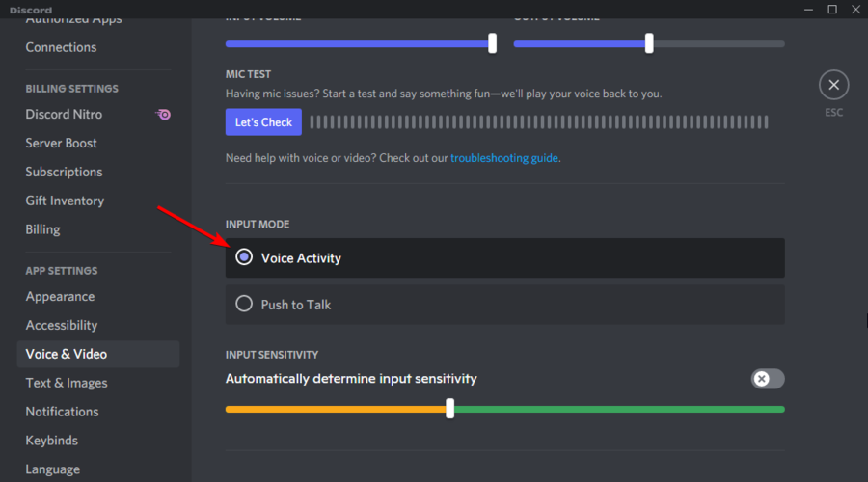The height and width of the screenshot is (482, 868).
Task: Click the Let's Check mic test button
Action: pyautogui.click(x=263, y=122)
